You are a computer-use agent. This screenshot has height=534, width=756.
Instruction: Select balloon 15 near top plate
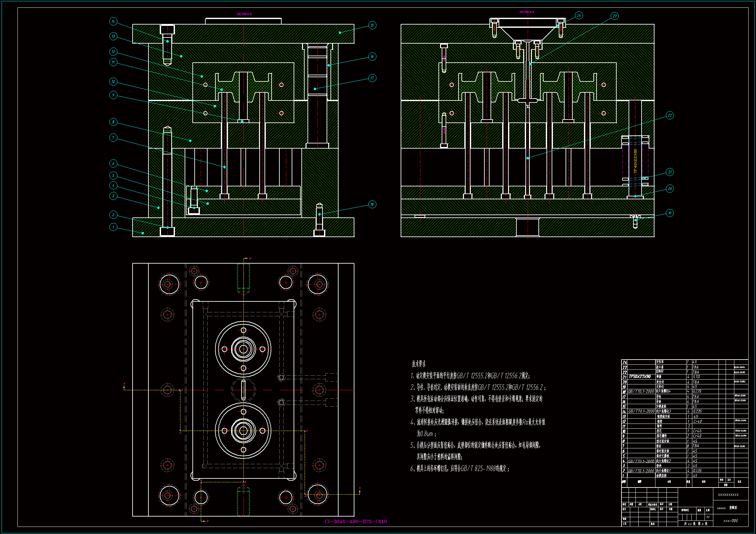click(372, 25)
